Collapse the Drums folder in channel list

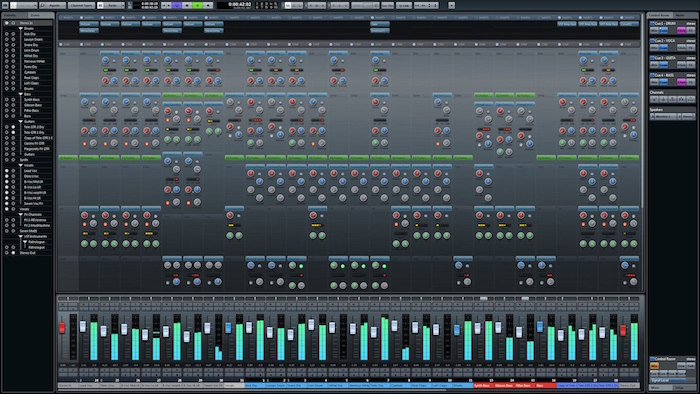[x=21, y=29]
